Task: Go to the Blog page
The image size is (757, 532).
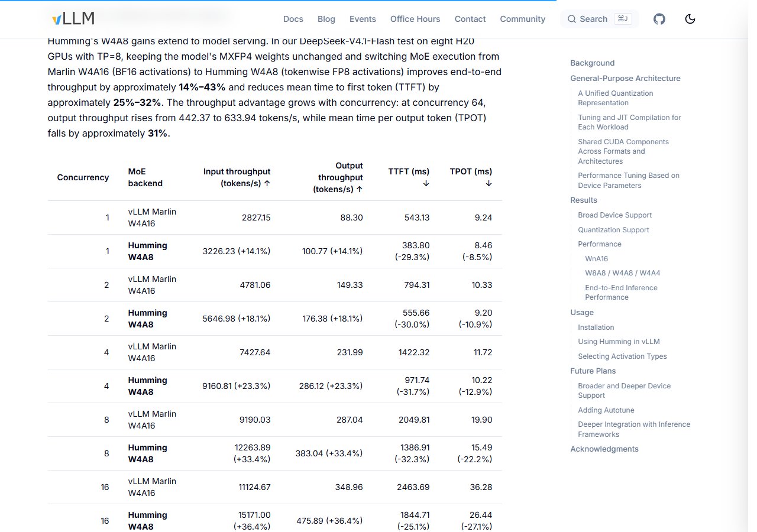Action: click(326, 19)
